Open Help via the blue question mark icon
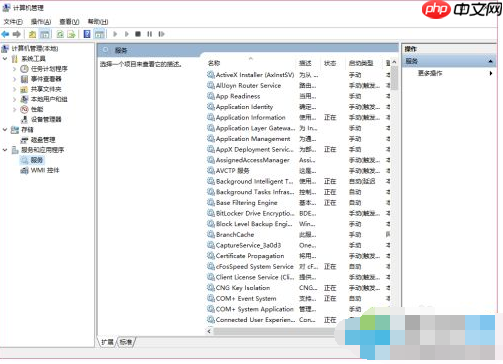Image resolution: width=503 pixels, height=364 pixels. click(x=87, y=34)
